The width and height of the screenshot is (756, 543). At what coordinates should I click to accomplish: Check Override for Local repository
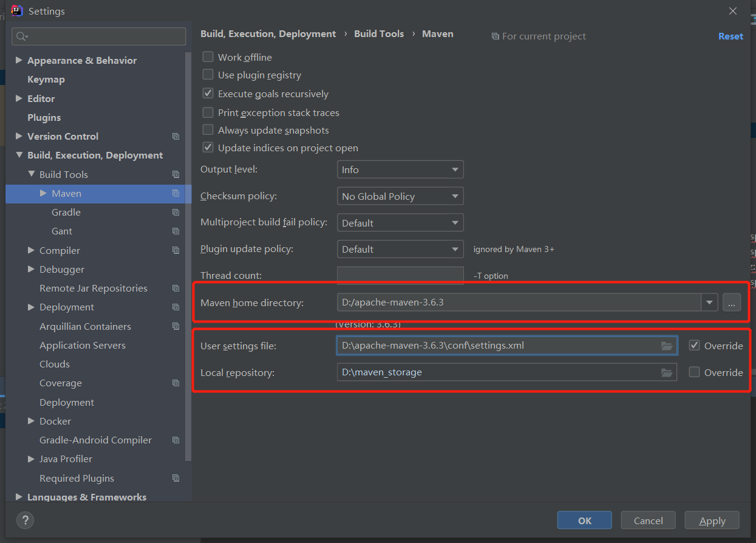(694, 372)
